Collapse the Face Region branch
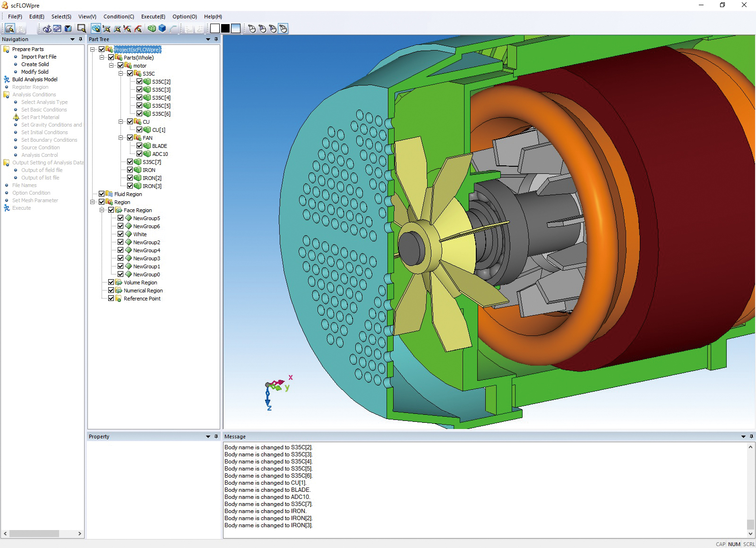The image size is (756, 548). point(102,210)
